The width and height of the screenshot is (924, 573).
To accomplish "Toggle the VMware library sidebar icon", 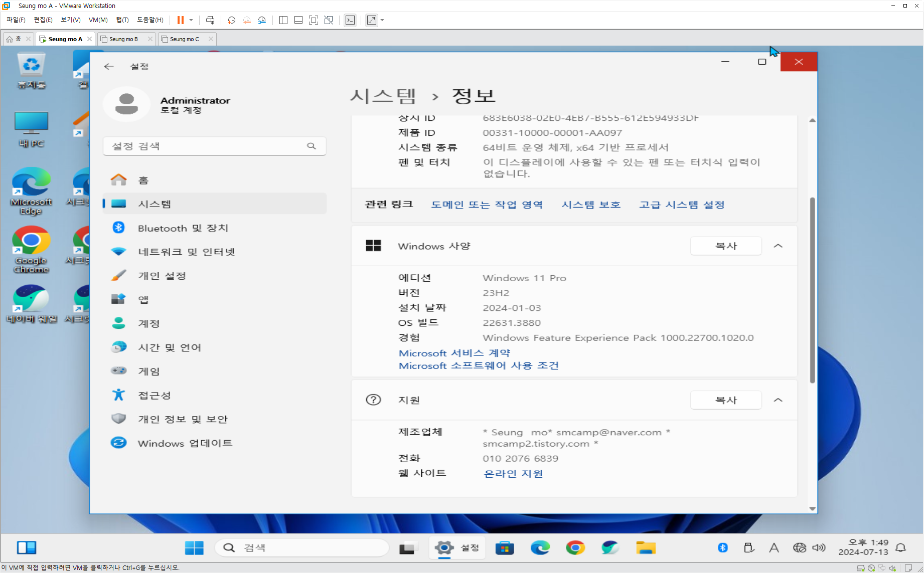I will pos(283,20).
